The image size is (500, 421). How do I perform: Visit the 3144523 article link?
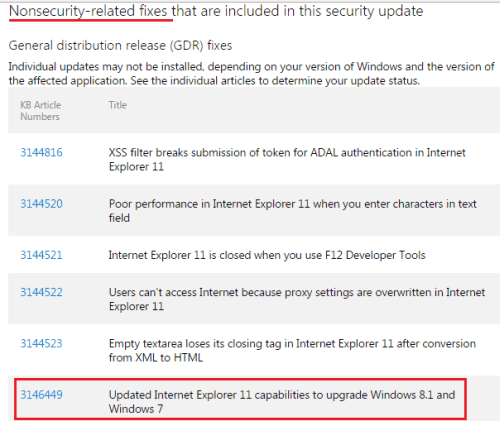[x=41, y=344]
